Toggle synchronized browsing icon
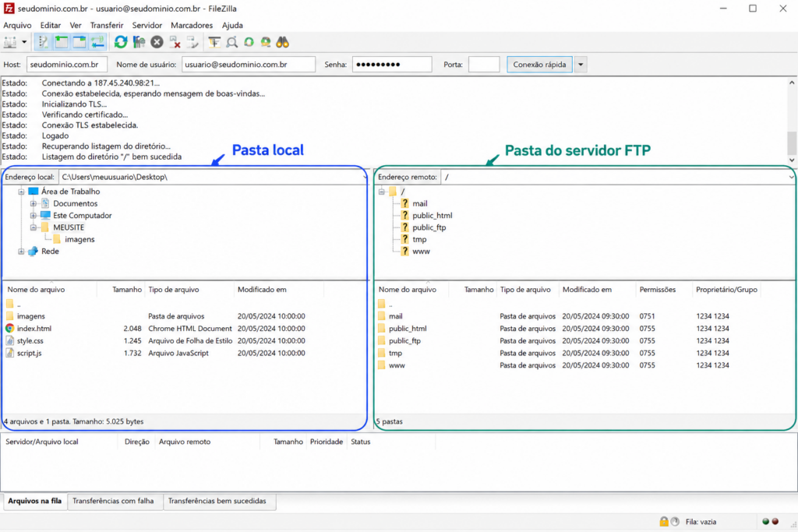 249,43
